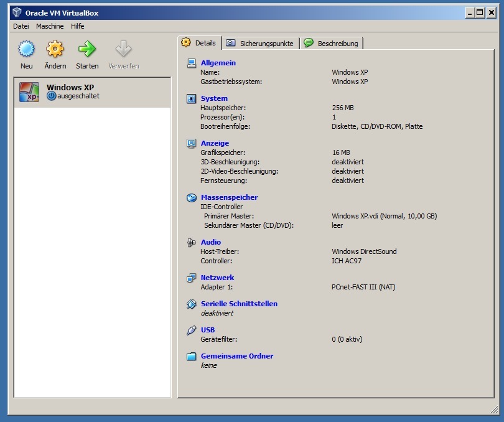504x422 pixels.
Task: Click the Massenspeicher disk icon
Action: [192, 197]
